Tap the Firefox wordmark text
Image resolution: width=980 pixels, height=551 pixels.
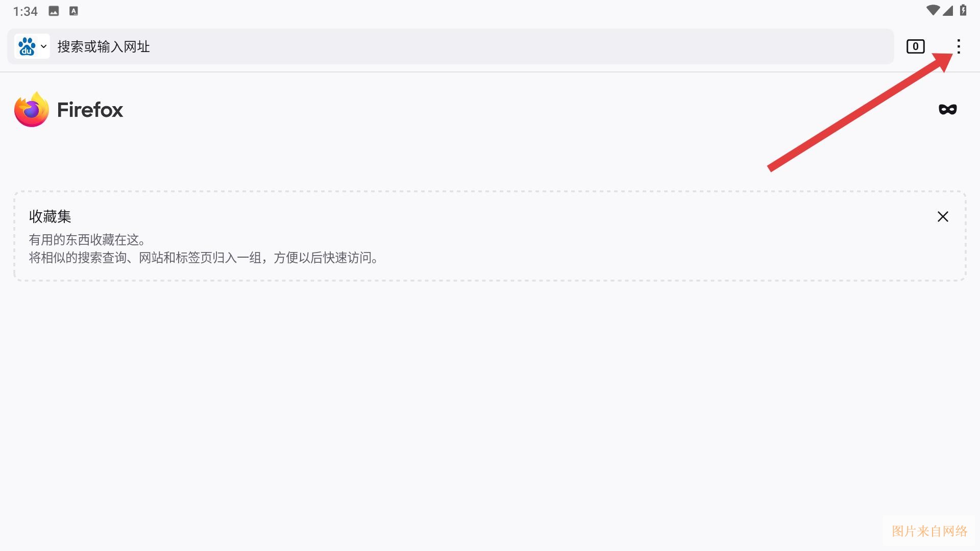(x=90, y=110)
